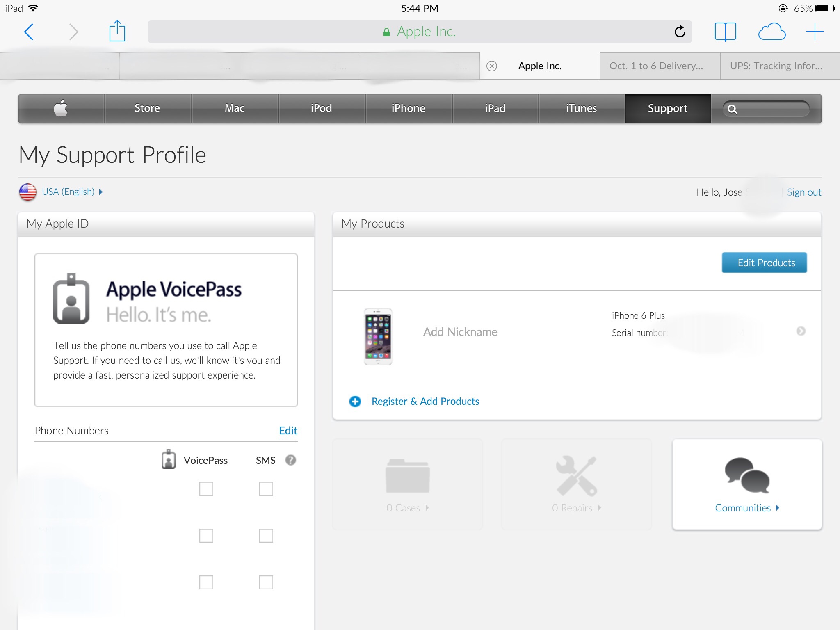This screenshot has width=840, height=630.
Task: Click the Apple logo in navigation bar
Action: pyautogui.click(x=61, y=108)
